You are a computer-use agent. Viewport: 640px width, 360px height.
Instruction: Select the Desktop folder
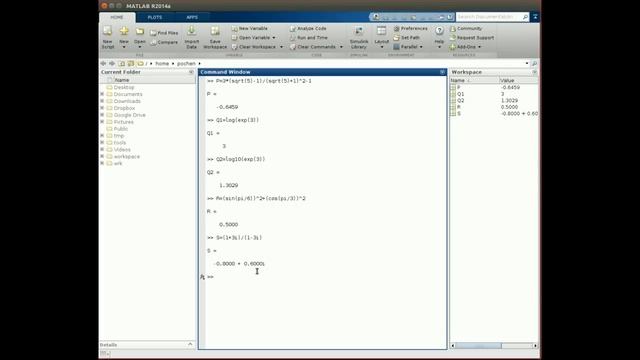point(124,87)
